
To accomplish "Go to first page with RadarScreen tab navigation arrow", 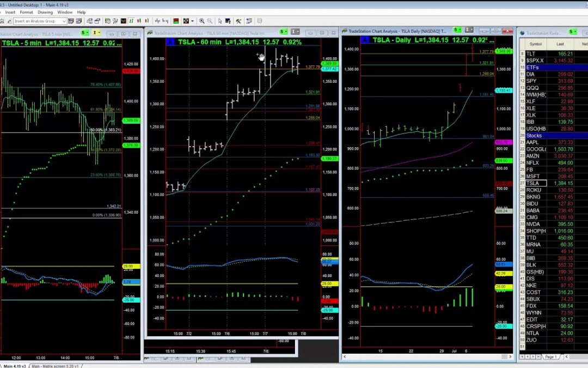I will pyautogui.click(x=522, y=357).
